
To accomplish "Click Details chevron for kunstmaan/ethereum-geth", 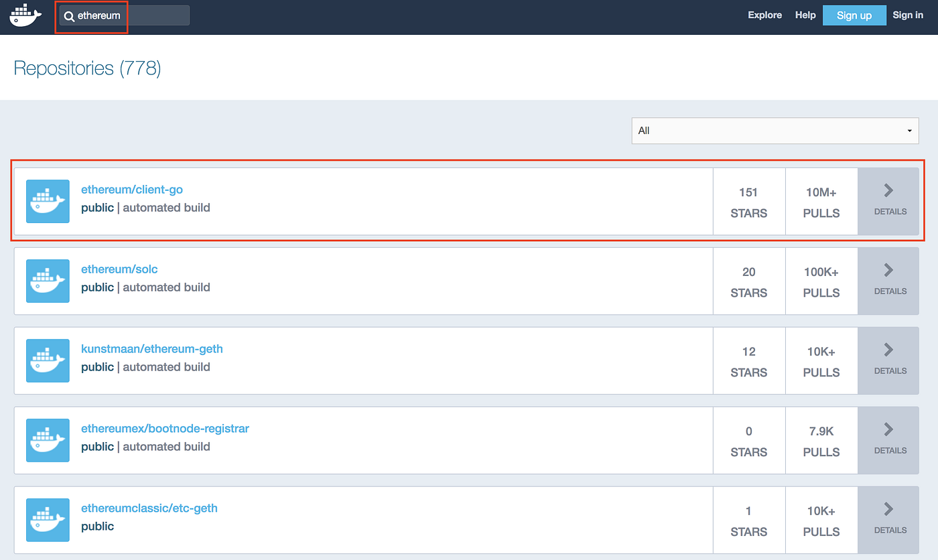I will (x=889, y=350).
